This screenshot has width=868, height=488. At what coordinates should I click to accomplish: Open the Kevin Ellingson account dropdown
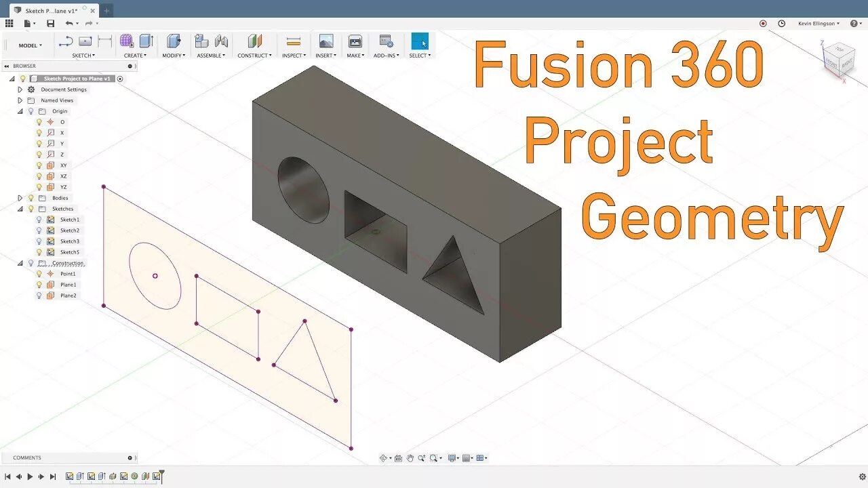point(818,23)
